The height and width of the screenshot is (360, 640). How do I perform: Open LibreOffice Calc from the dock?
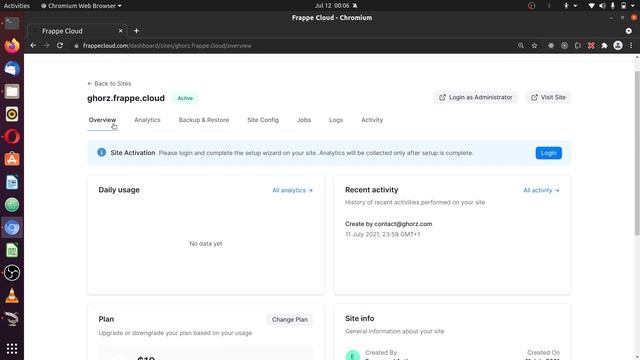coord(12,250)
